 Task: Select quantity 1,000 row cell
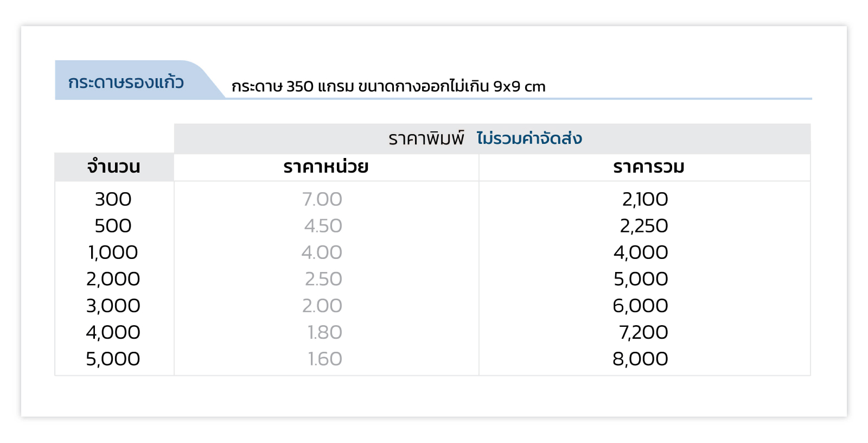coord(113,252)
